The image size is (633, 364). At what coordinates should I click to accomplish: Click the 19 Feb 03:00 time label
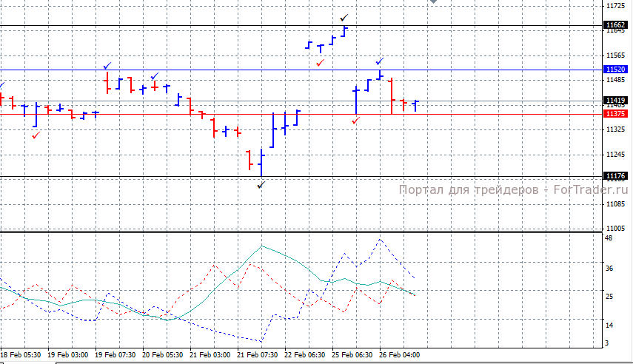68,355
